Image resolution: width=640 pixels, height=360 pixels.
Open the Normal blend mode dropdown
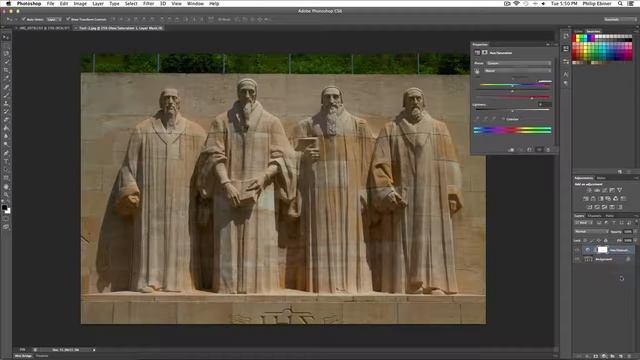(x=591, y=231)
